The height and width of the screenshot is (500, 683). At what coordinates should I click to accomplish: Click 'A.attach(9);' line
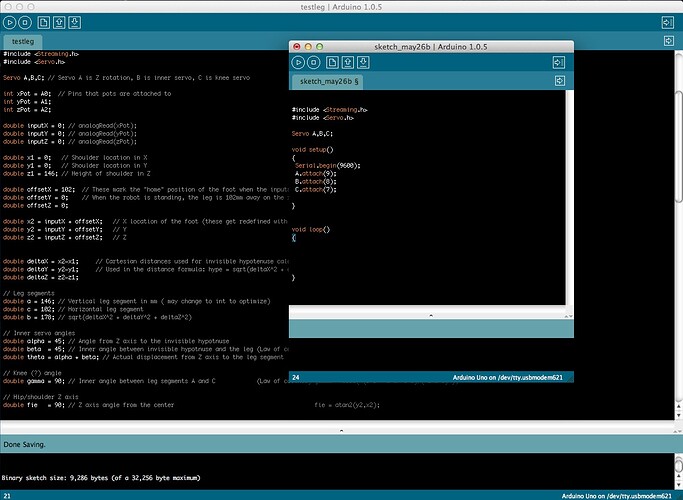(x=316, y=174)
